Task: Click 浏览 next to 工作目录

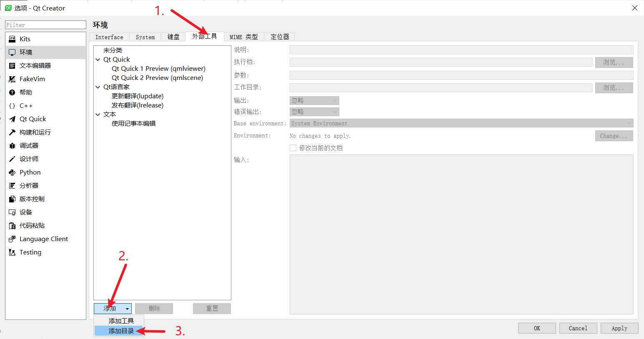Action: click(x=614, y=87)
